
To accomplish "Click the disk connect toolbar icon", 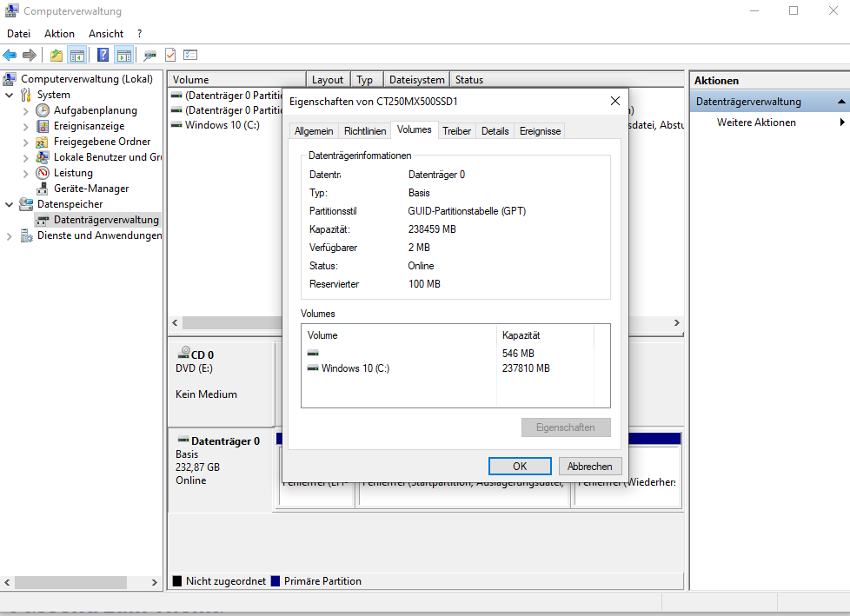I will click(x=149, y=55).
